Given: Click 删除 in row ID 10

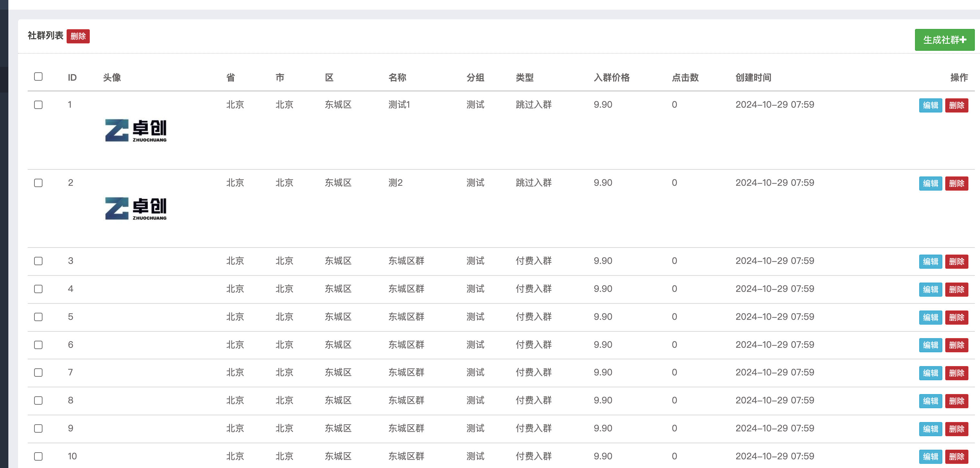Looking at the screenshot, I should (x=957, y=457).
